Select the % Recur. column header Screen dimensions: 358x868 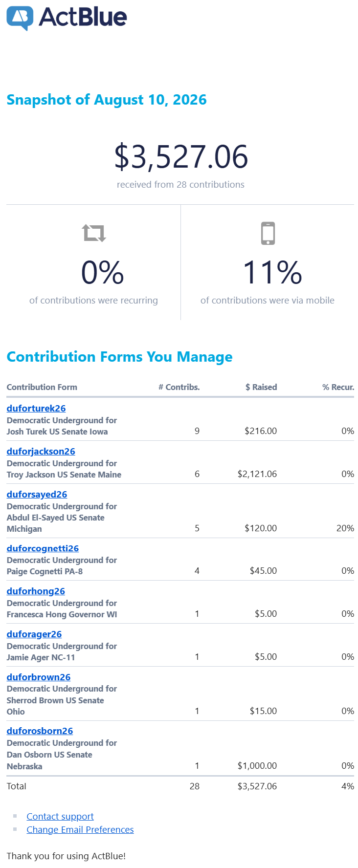click(x=338, y=387)
